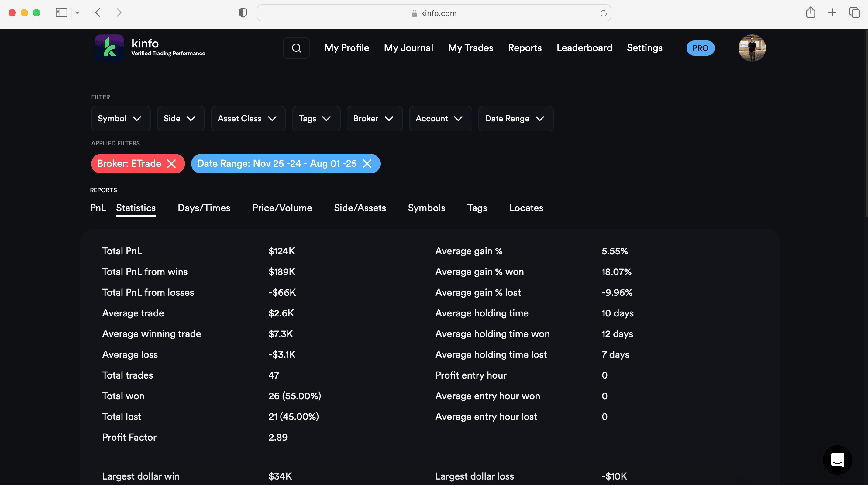Open the Leaderboard page

(584, 48)
